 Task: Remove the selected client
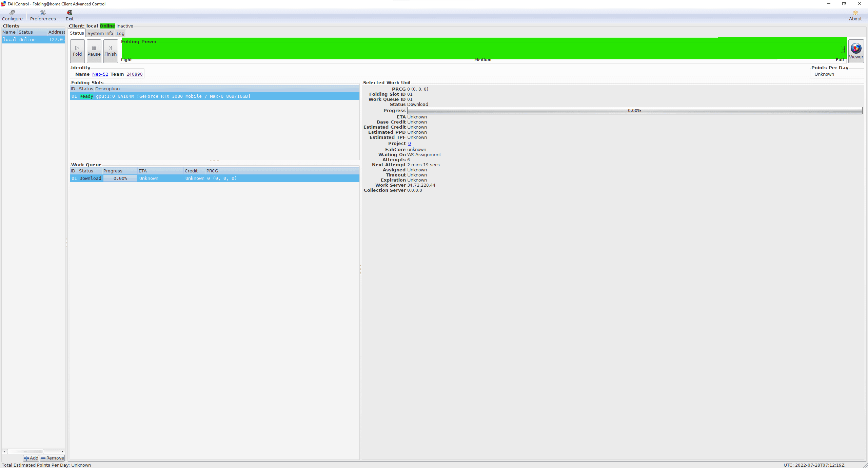tap(52, 458)
